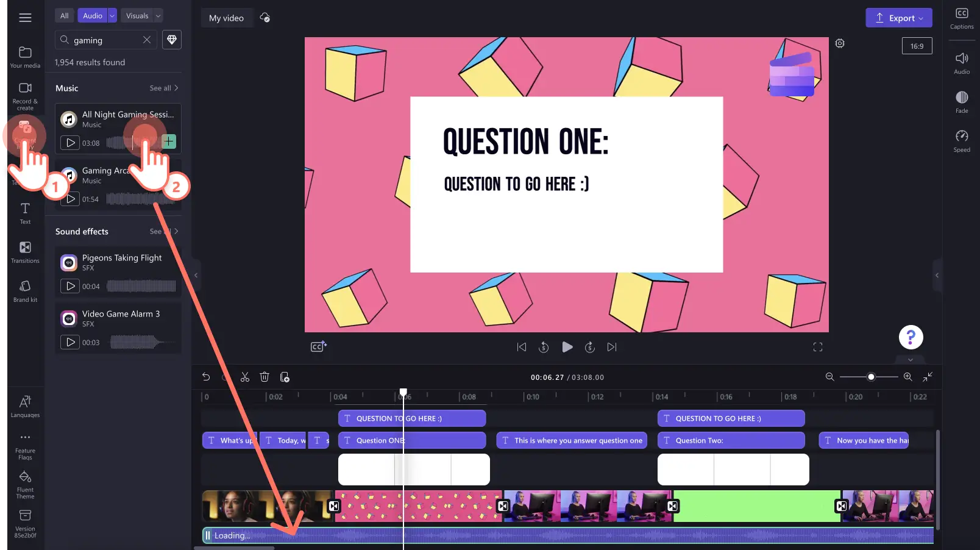Select the Question ONE text clip

pyautogui.click(x=411, y=440)
